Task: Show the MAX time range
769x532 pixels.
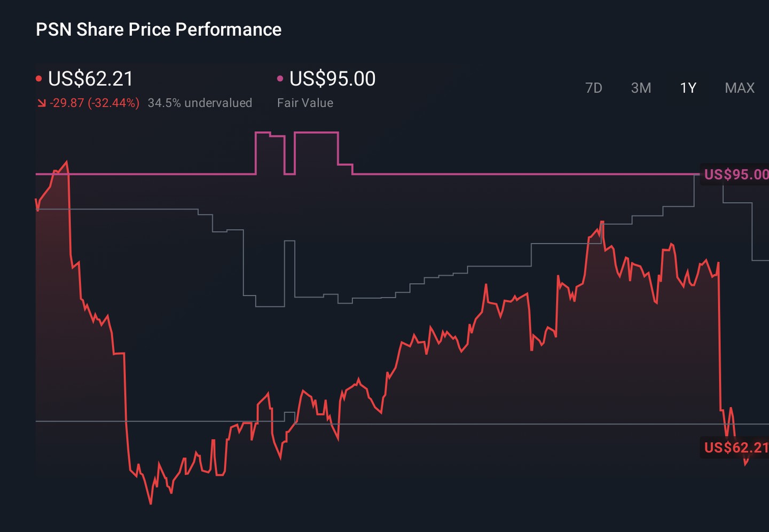Action: click(740, 88)
